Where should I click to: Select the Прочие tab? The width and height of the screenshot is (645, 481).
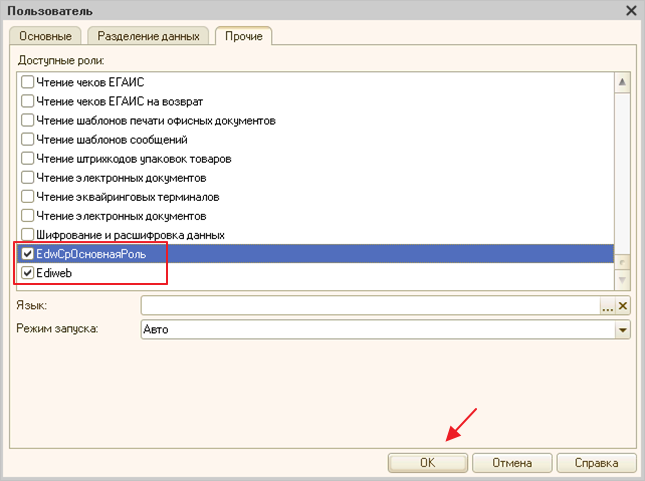click(245, 37)
